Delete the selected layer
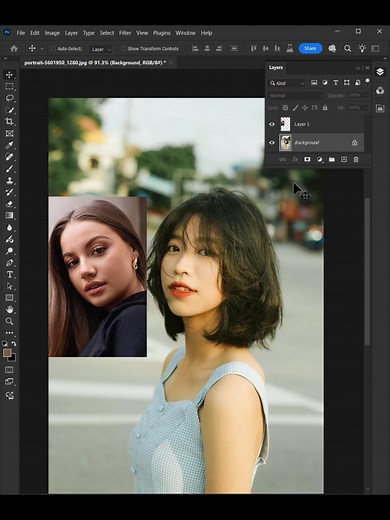The width and height of the screenshot is (390, 520). click(x=356, y=159)
